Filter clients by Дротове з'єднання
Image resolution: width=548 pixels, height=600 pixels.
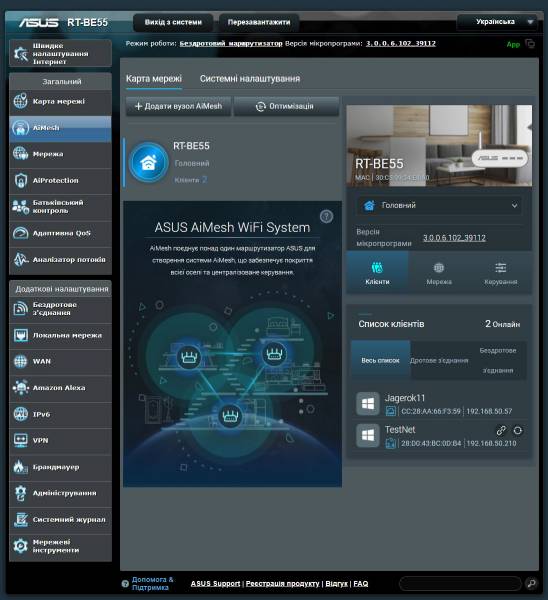click(439, 360)
